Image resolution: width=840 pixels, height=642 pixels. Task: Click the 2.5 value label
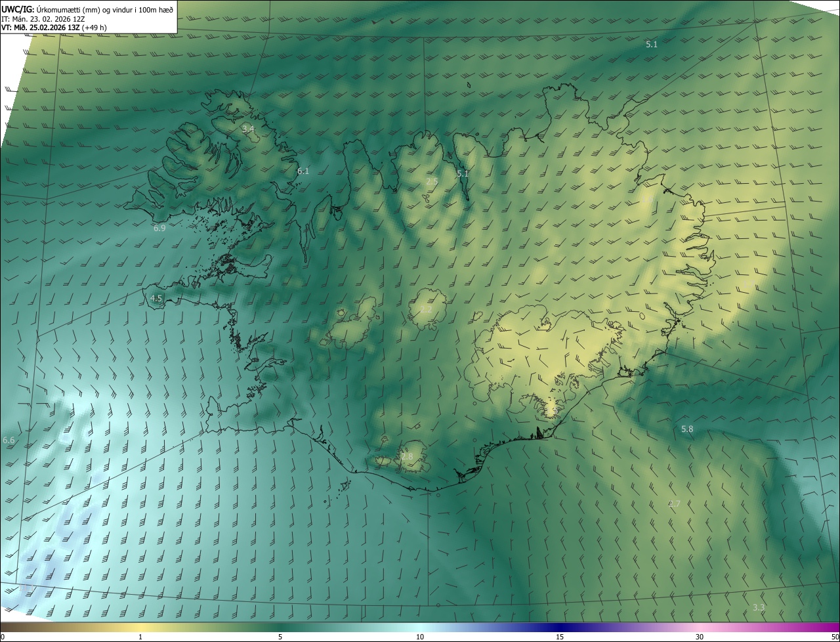(432, 181)
